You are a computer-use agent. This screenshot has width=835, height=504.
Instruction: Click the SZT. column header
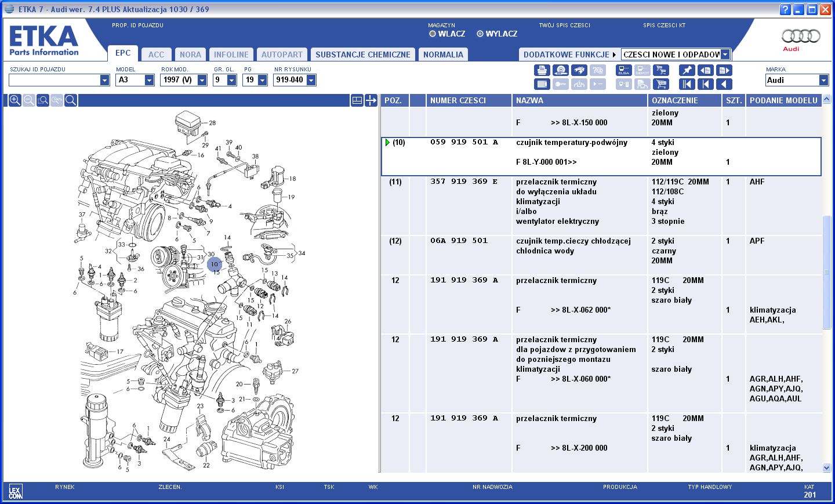734,100
